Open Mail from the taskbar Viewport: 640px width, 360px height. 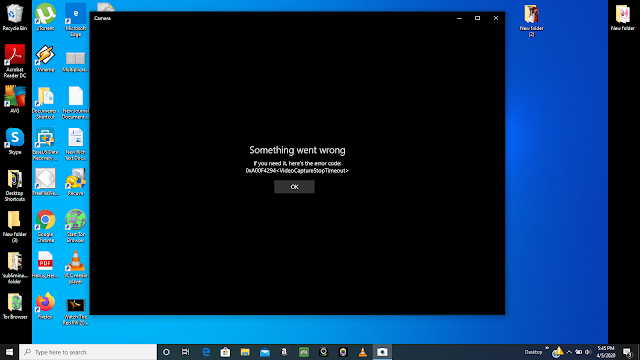pos(264,352)
